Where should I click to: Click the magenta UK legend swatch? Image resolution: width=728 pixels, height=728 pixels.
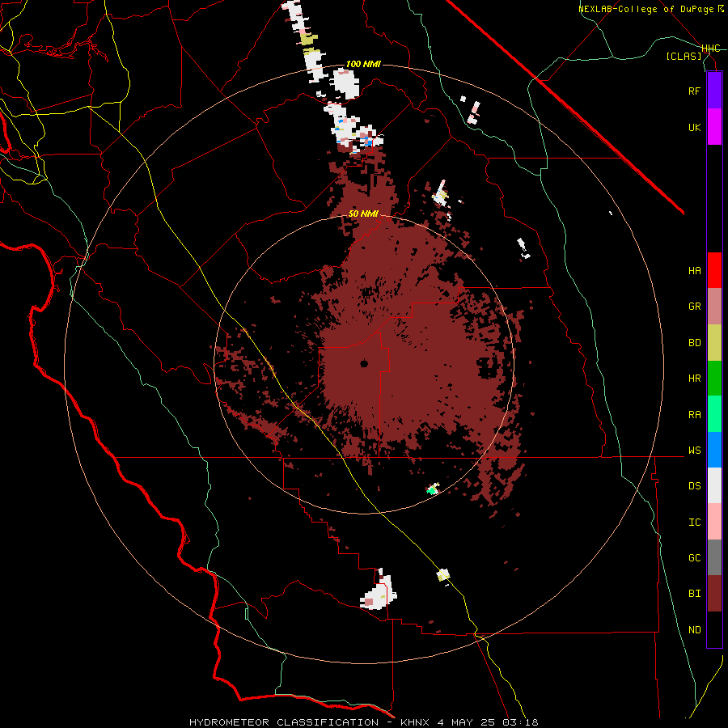pyautogui.click(x=714, y=127)
